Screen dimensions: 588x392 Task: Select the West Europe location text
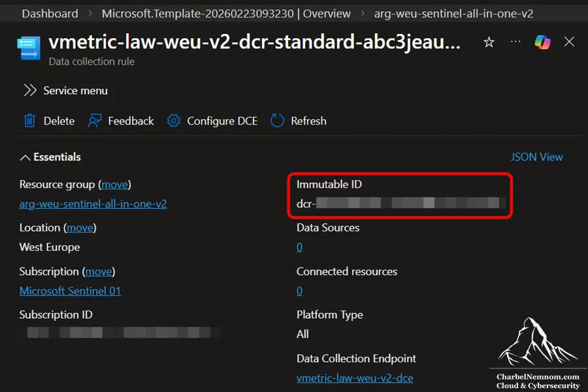tap(50, 247)
